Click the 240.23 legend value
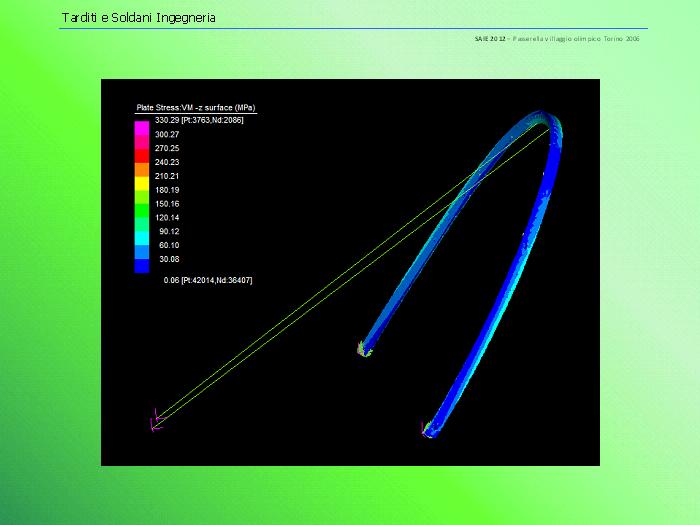The width and height of the screenshot is (700, 525). pyautogui.click(x=167, y=162)
